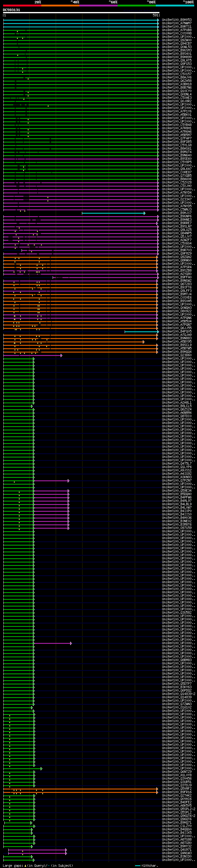The height and width of the screenshot is (868, 197).
Task: Select label UniRef100_B9SE60
Action: click(177, 159)
